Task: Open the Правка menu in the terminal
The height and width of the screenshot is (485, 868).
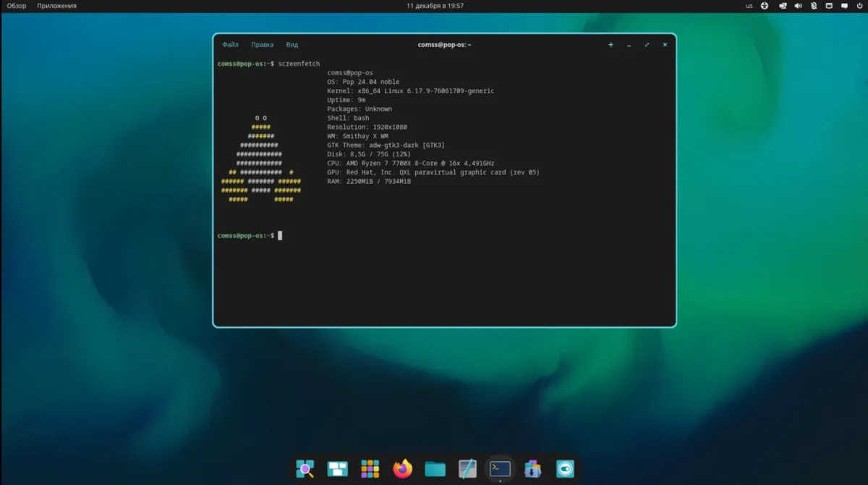Action: click(x=263, y=44)
